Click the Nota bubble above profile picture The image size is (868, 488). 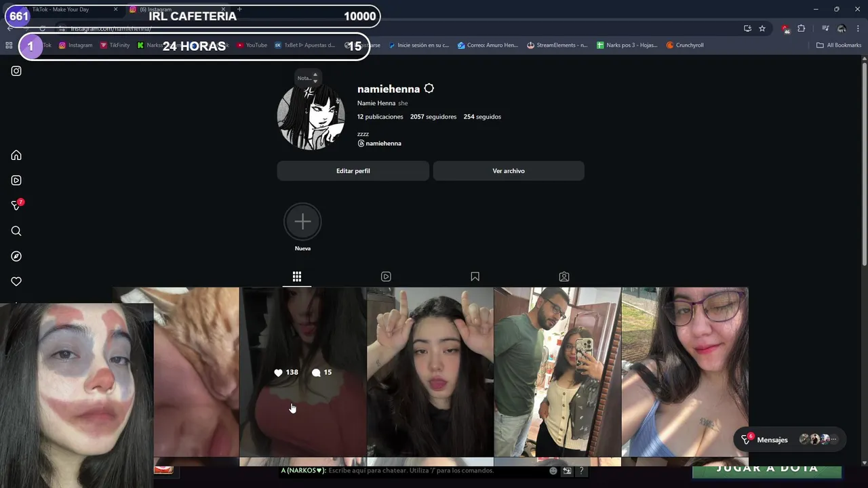[307, 78]
